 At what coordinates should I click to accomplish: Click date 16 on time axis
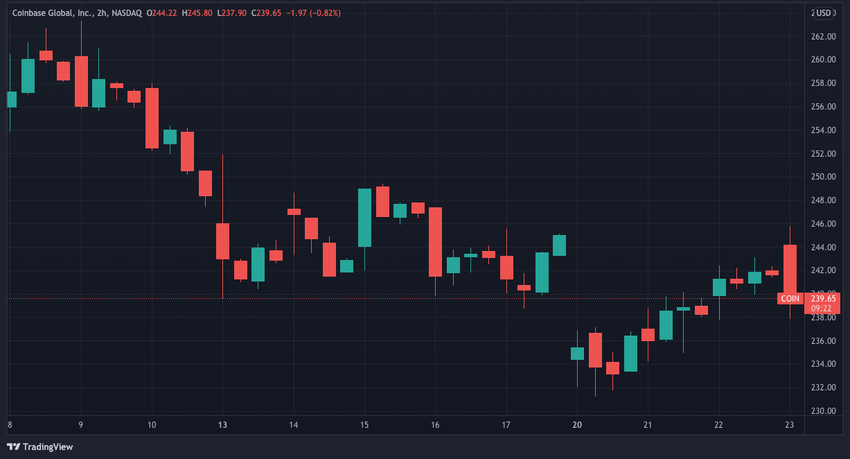click(435, 425)
